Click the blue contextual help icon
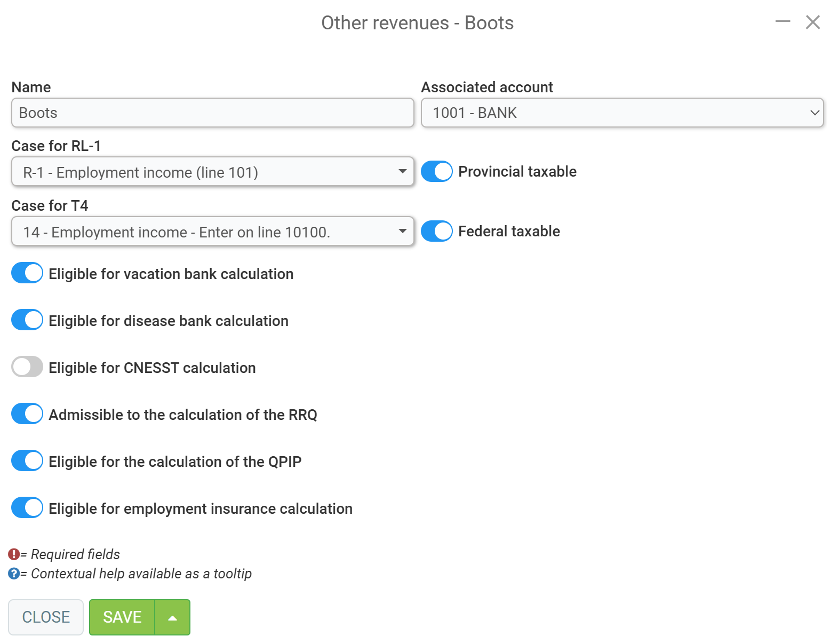 point(14,574)
